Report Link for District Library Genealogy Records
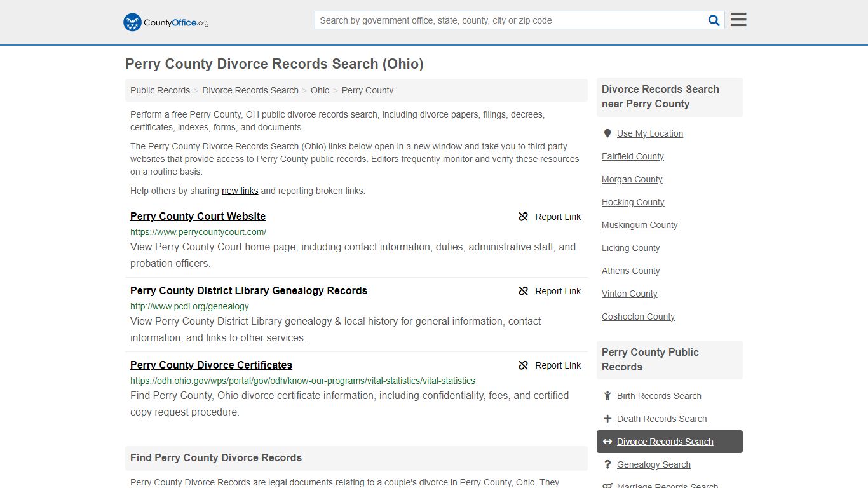868x488 pixels. 558,291
